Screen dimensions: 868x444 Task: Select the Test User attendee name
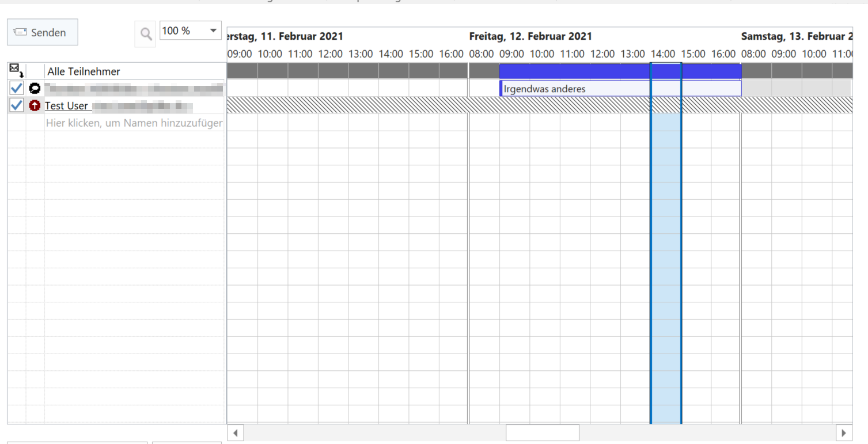[x=67, y=106]
